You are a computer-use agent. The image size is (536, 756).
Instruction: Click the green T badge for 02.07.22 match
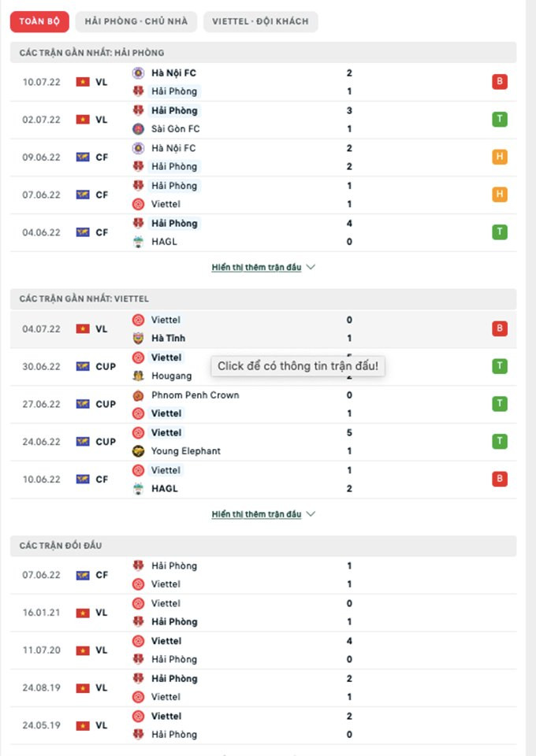(x=499, y=120)
